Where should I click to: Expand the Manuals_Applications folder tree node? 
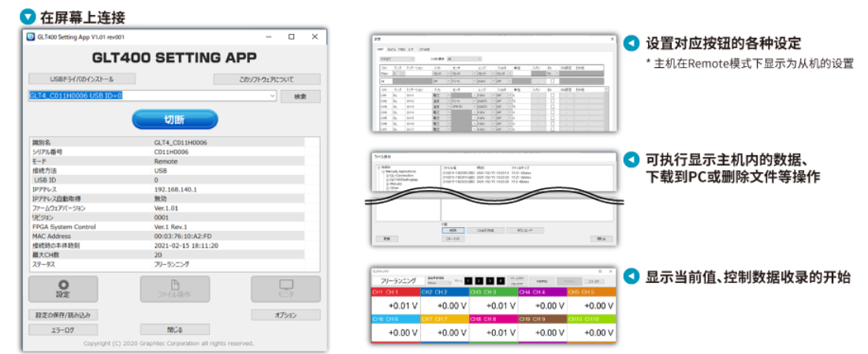coord(382,171)
